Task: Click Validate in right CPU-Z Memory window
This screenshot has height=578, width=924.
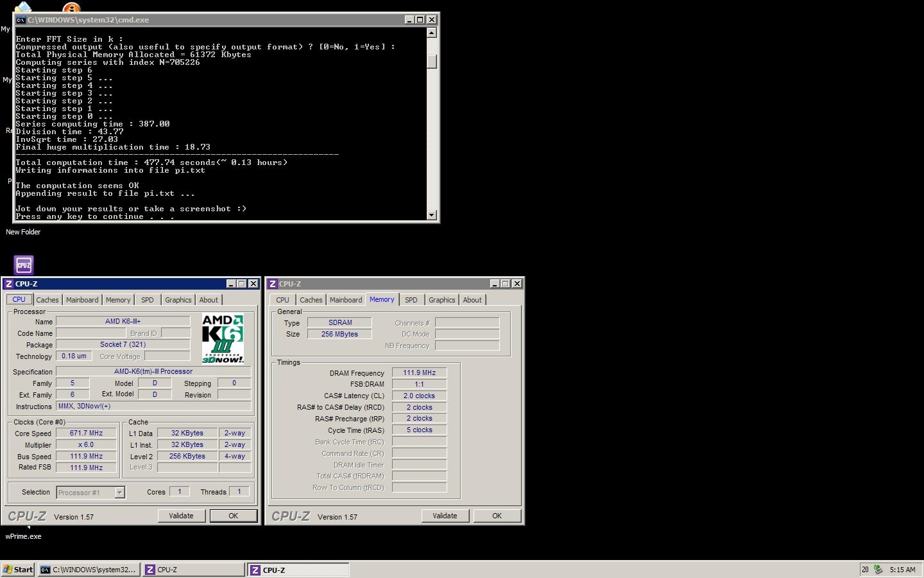Action: 445,516
